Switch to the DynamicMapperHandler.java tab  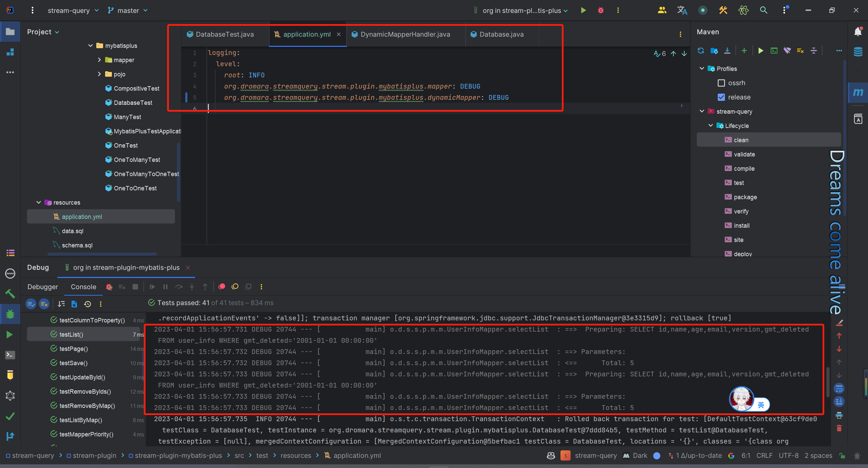(x=405, y=34)
